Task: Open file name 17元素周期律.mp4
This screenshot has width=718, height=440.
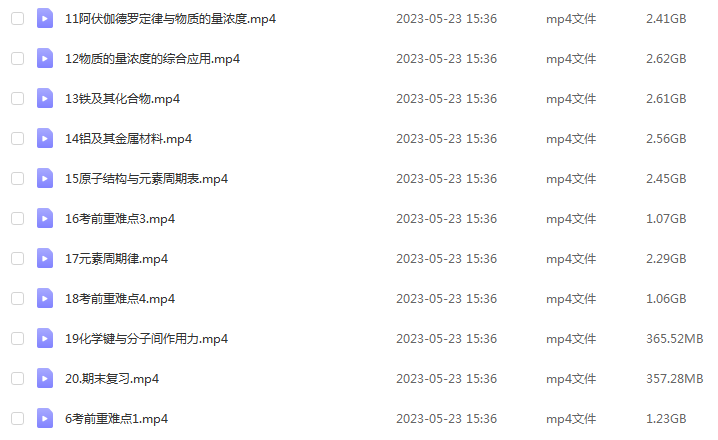Action: coord(116,259)
